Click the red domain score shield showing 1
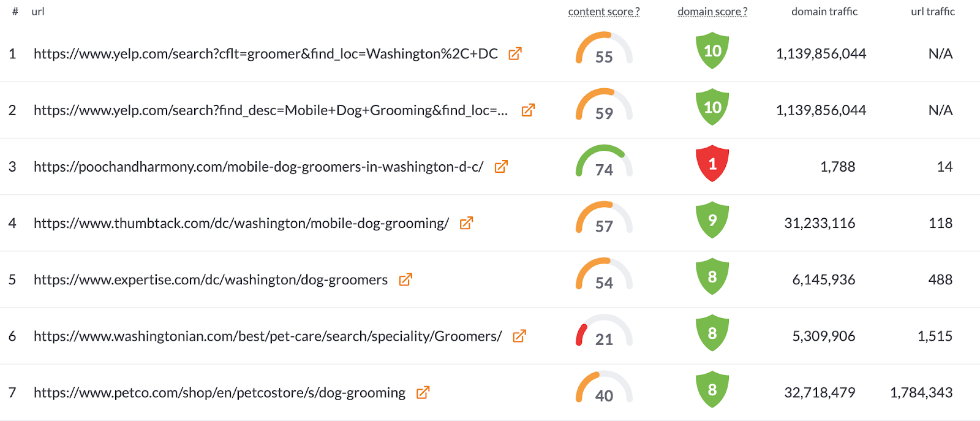 pyautogui.click(x=712, y=165)
